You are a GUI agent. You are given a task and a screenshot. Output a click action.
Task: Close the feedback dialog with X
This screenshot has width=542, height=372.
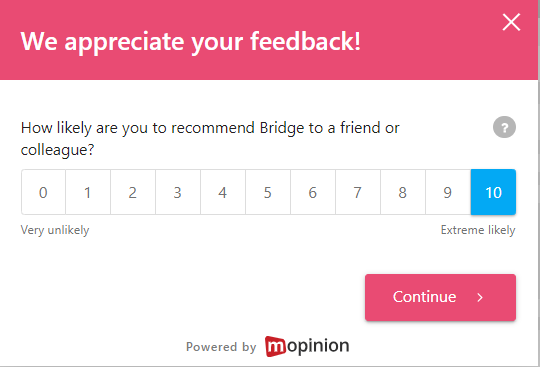pos(511,22)
